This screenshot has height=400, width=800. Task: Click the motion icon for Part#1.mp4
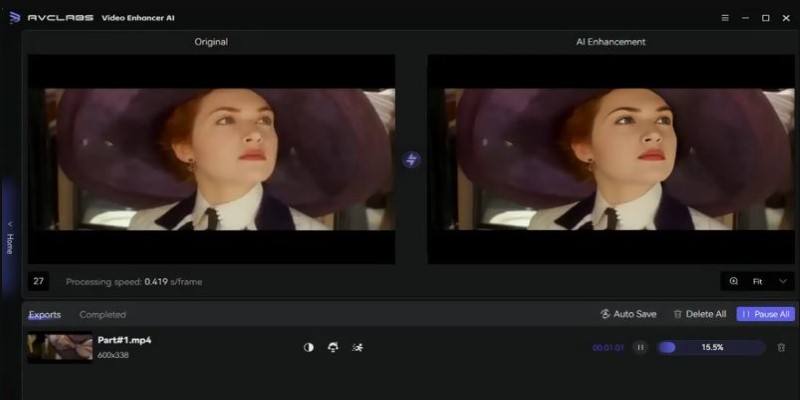358,347
